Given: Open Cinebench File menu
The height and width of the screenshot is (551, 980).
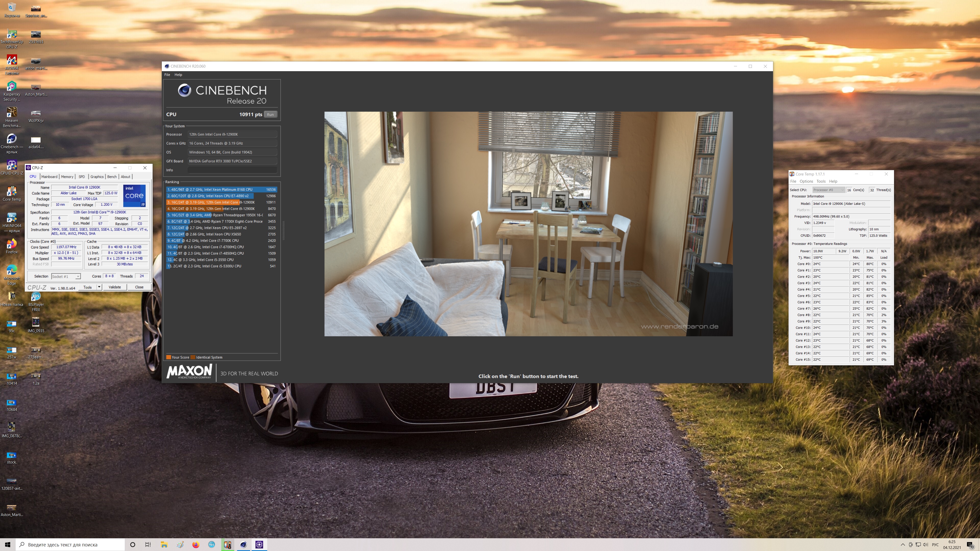Looking at the screenshot, I should [167, 74].
